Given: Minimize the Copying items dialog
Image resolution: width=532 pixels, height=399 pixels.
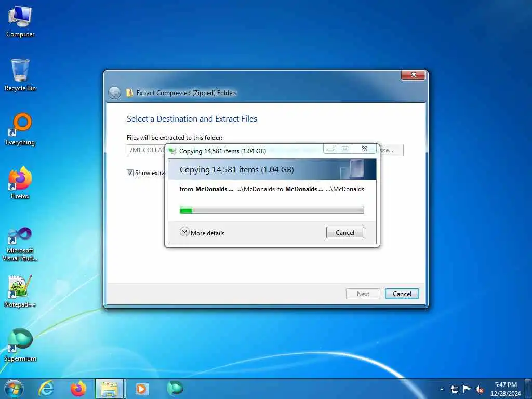Looking at the screenshot, I should point(331,149).
